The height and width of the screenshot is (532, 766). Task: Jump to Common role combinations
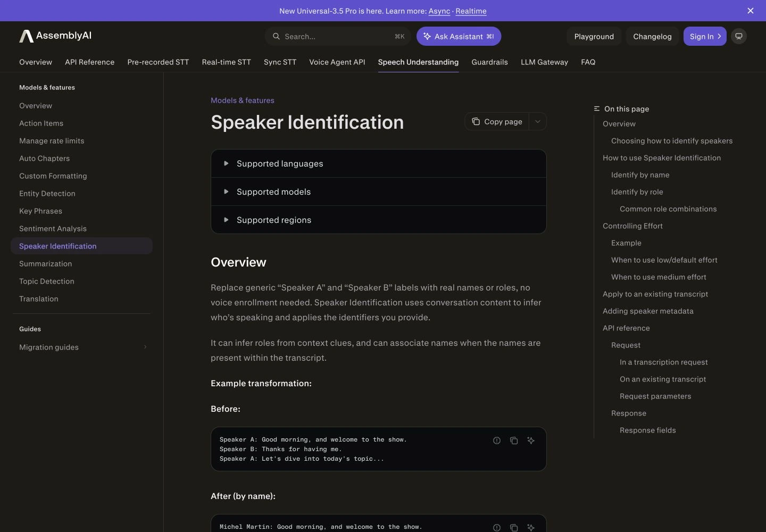coord(668,209)
